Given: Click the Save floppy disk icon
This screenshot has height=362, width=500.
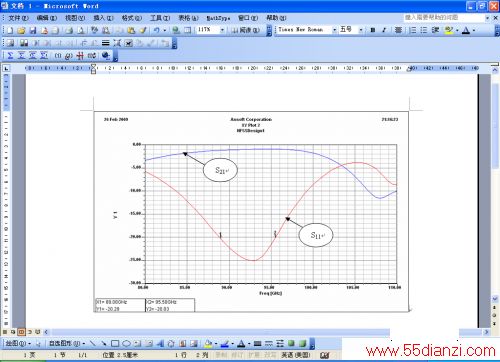Looking at the screenshot, I should [x=33, y=30].
